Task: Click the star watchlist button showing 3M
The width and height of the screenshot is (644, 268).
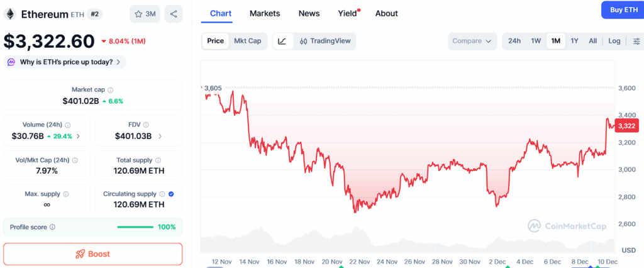Action: [x=145, y=14]
